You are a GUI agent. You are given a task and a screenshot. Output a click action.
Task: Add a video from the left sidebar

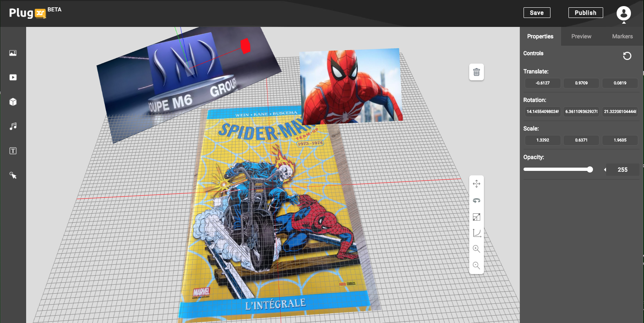pyautogui.click(x=13, y=77)
